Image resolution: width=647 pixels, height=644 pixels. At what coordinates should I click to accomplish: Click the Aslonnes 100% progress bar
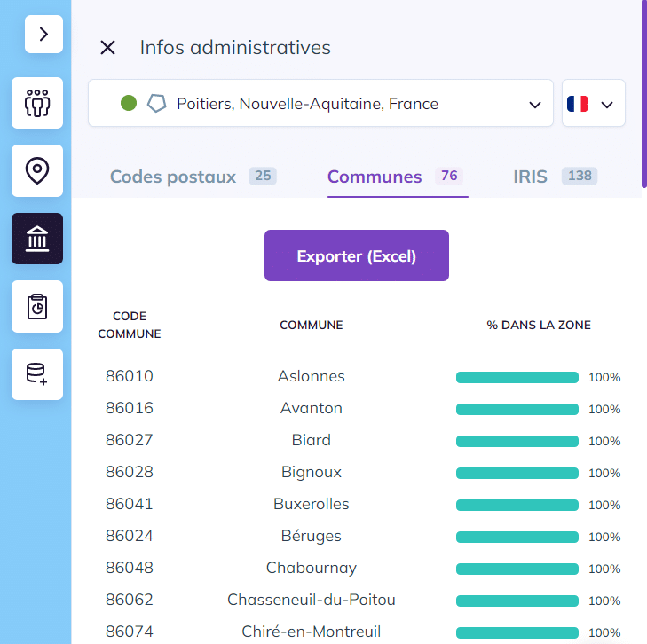pyautogui.click(x=517, y=377)
